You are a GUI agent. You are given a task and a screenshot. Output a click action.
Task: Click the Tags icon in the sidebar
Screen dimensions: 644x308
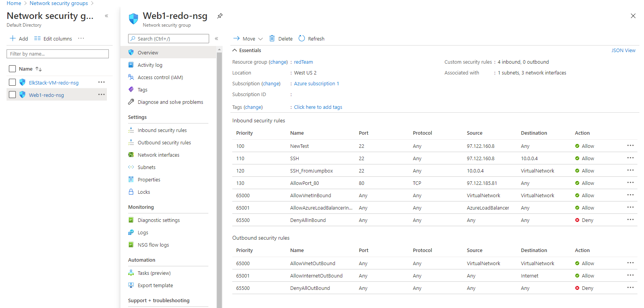point(131,90)
